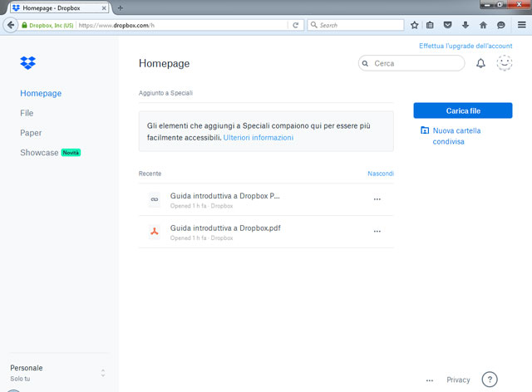532x392 pixels.
Task: Open the more options dots for Guida introduttiva a Dropbox P...
Action: [x=377, y=199]
